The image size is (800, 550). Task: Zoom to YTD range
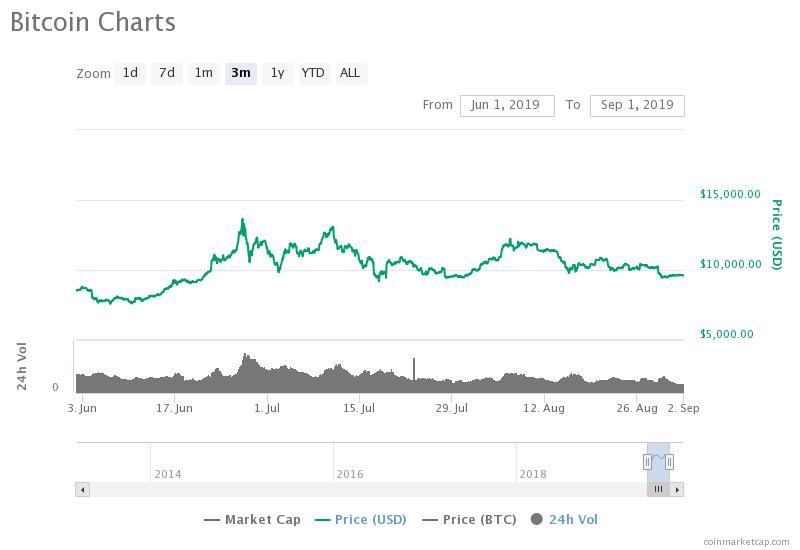(x=313, y=73)
